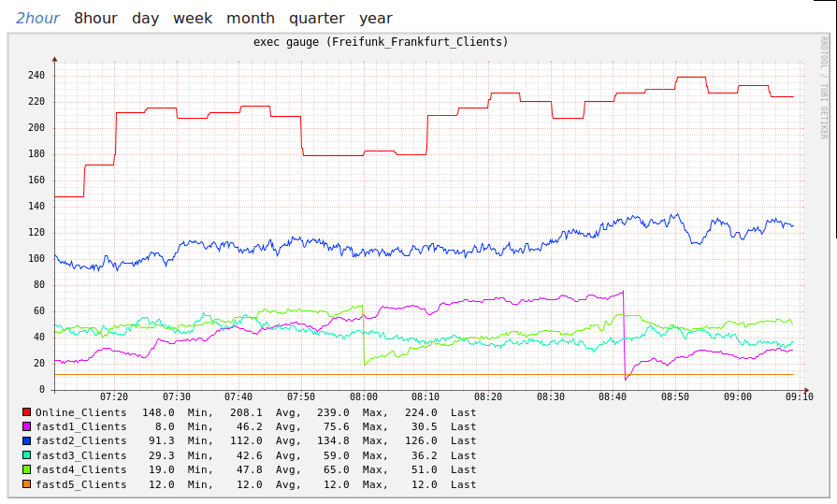Click the Online_Clients legend label
The image size is (837, 504).
[x=80, y=412]
